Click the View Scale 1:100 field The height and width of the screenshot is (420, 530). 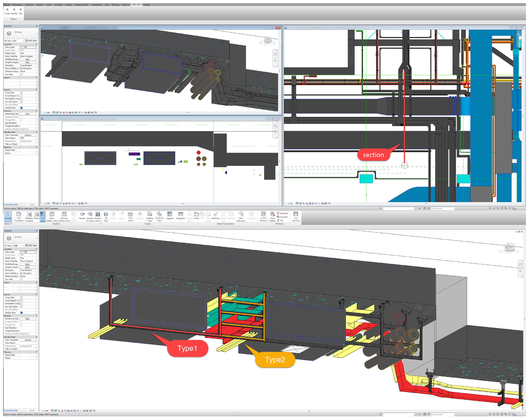point(28,47)
